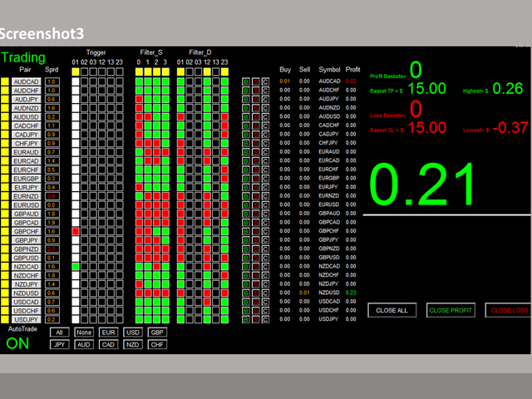Click the yellow square beside AUDCAD
The height and width of the screenshot is (399, 532).
pos(5,82)
